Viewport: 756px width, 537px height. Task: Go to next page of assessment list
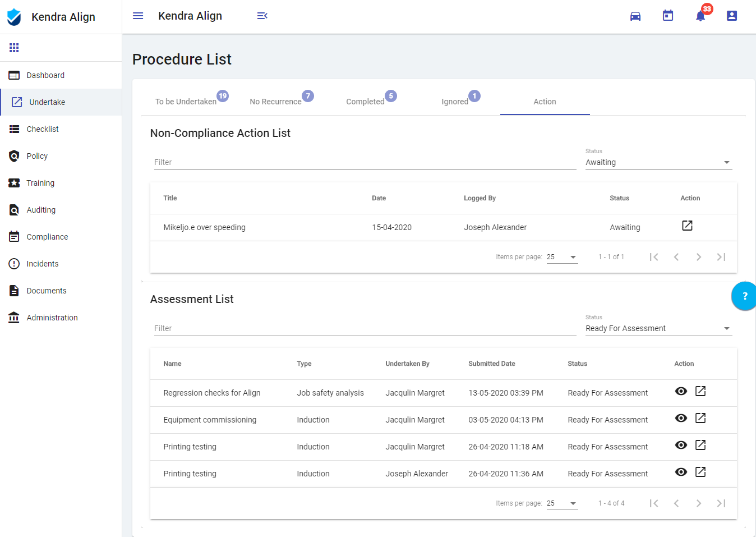699,503
